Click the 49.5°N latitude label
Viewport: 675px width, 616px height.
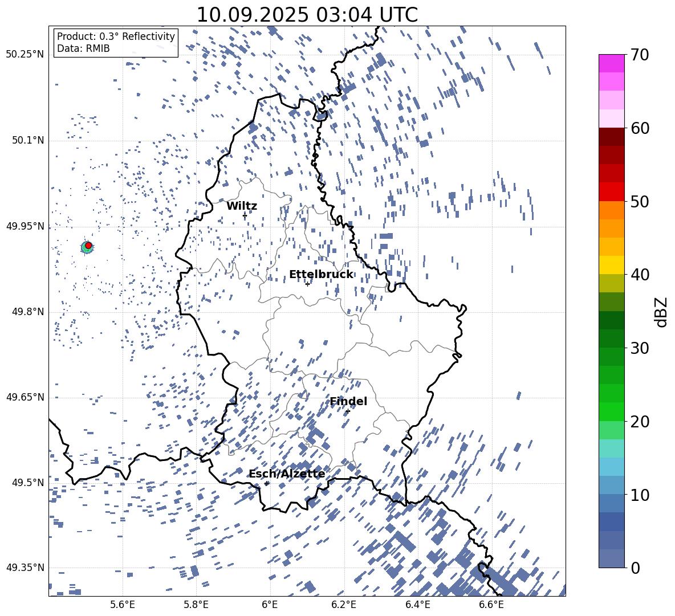pos(27,483)
